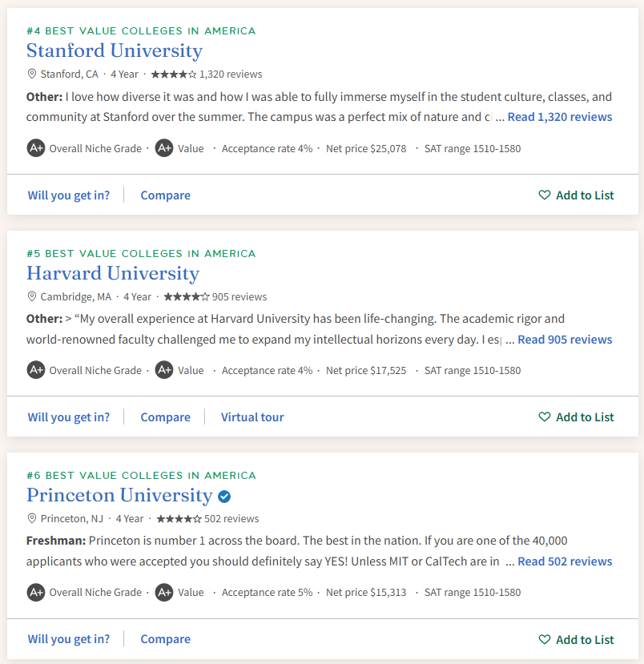Open Harvard's Virtual tour
644x664 pixels.
click(x=252, y=417)
